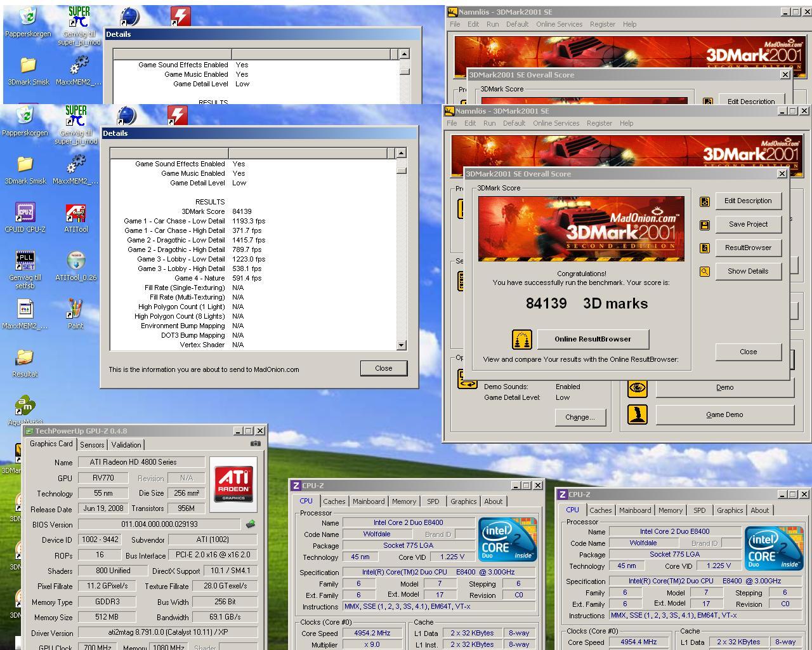This screenshot has width=812, height=650.
Task: Click Intel Core 2 logo in right CPU-Z
Action: (x=774, y=548)
